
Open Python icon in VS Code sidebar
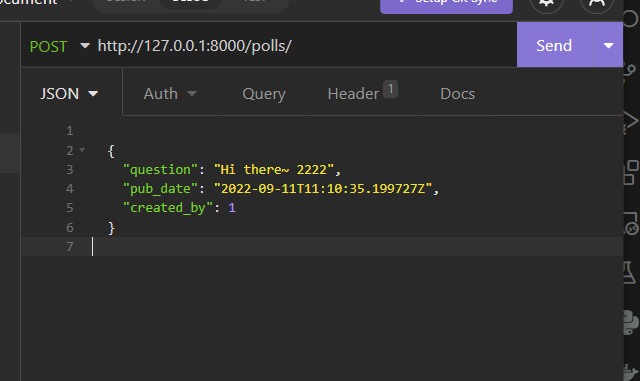coord(631,323)
